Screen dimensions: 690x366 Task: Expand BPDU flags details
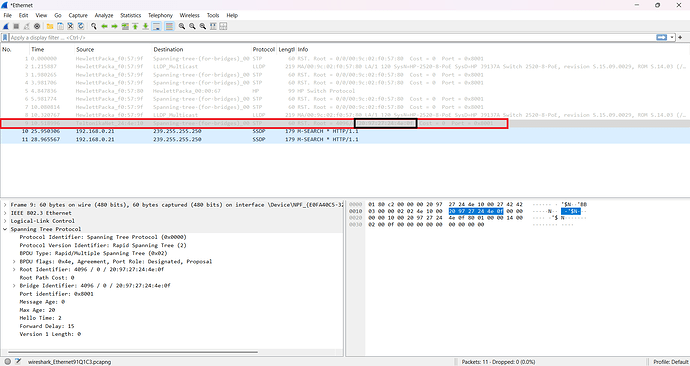(15, 261)
